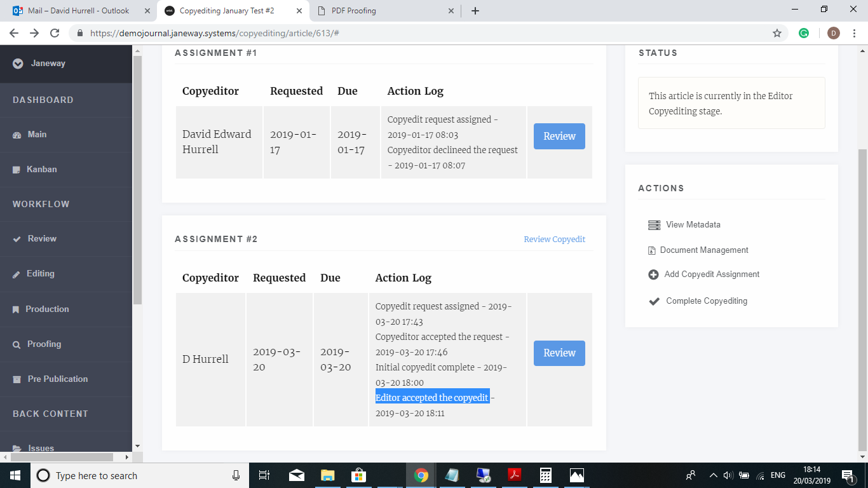The width and height of the screenshot is (868, 488).
Task: Open a new browser tab
Action: [x=475, y=11]
